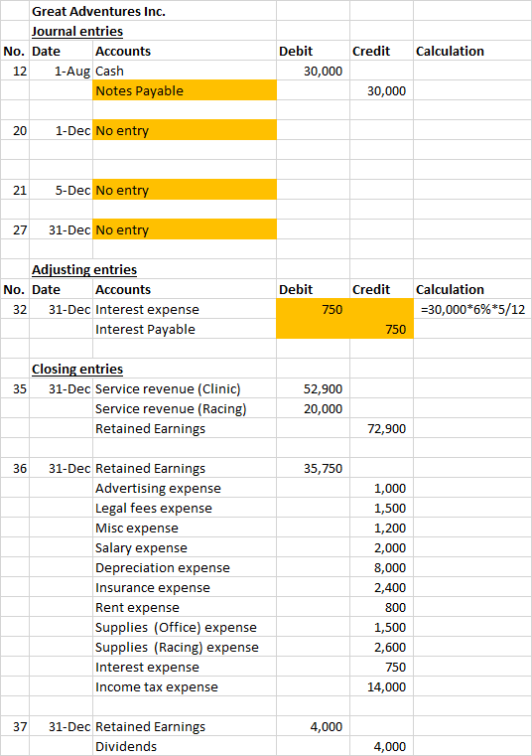Click the Adjusting entries heading
Screen dimensions: 532x756
[84, 270]
